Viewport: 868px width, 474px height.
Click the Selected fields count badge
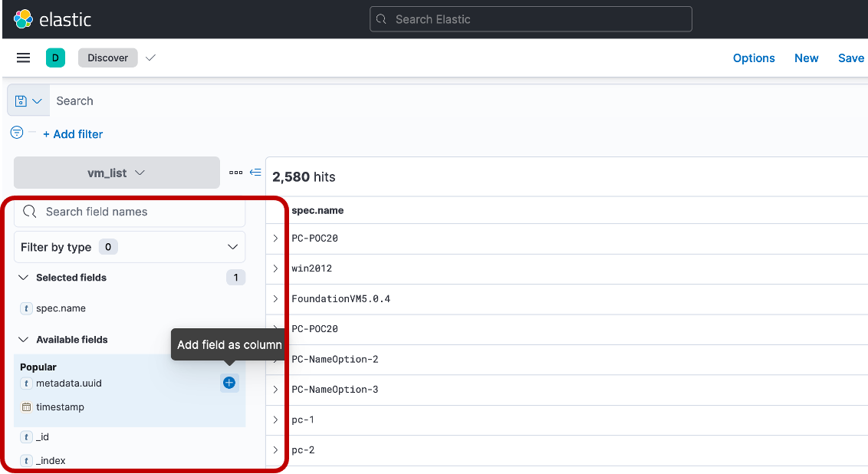[x=235, y=278]
